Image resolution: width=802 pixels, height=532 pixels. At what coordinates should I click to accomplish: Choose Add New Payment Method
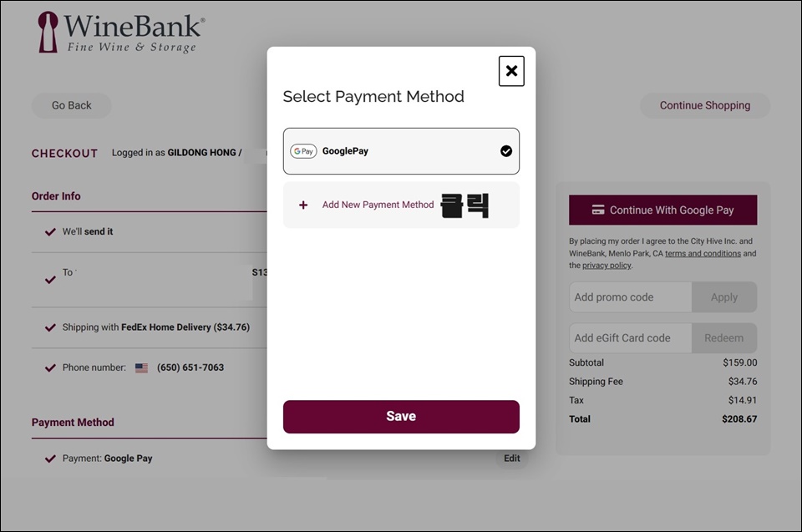[x=378, y=205]
